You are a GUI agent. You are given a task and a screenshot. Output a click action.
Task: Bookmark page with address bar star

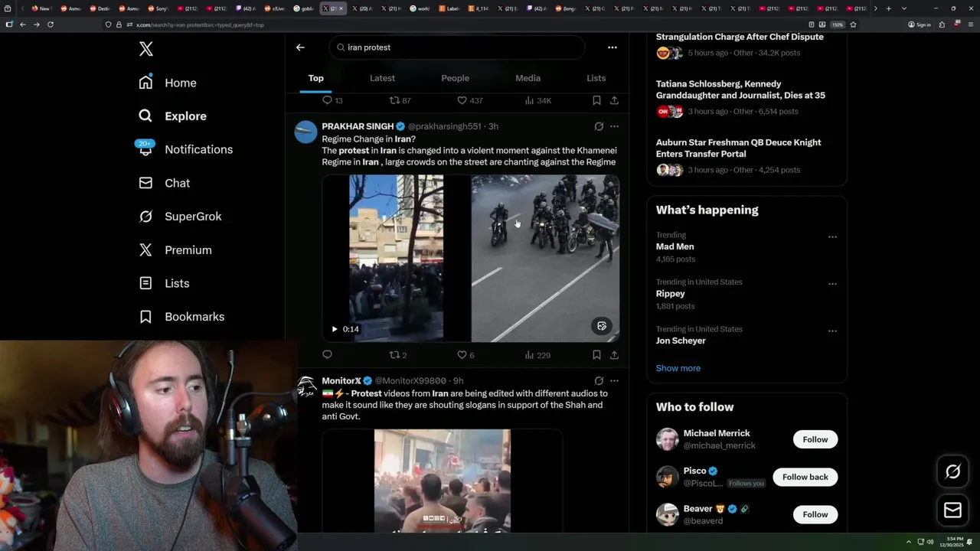[853, 24]
